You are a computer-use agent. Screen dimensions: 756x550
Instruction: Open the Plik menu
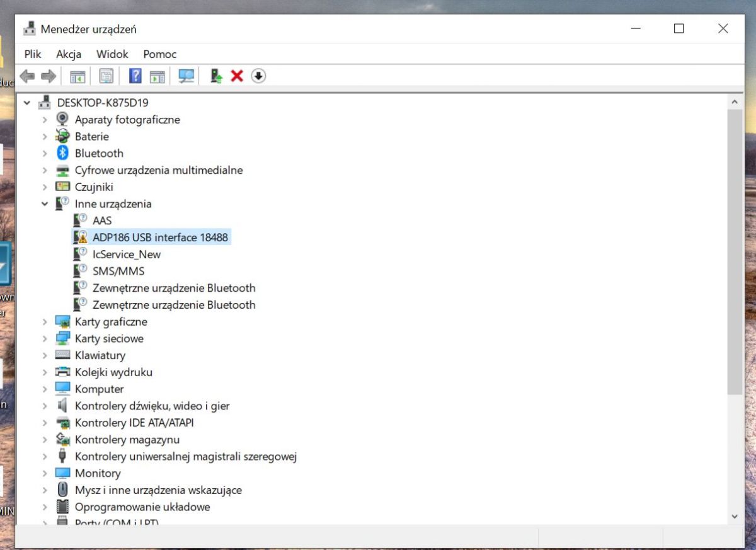coord(33,54)
